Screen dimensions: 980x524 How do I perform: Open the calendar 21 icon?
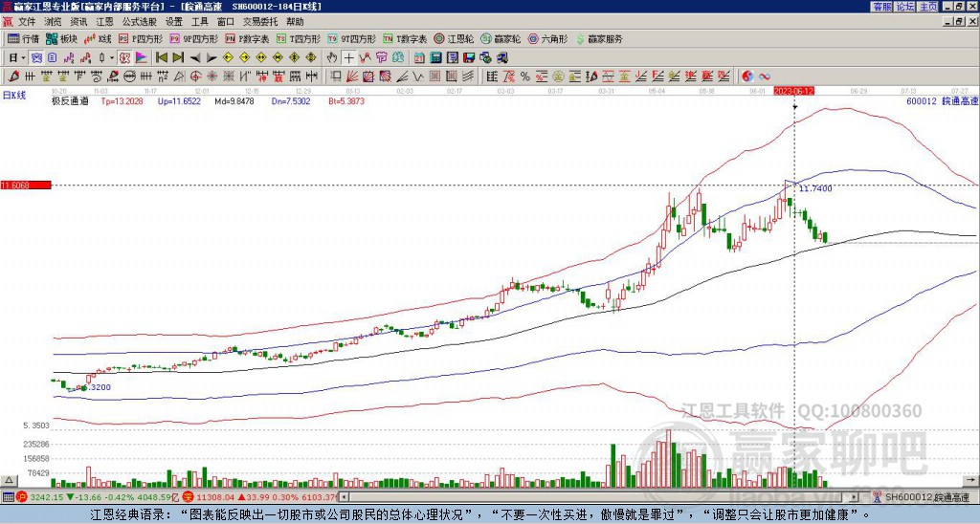(419, 58)
